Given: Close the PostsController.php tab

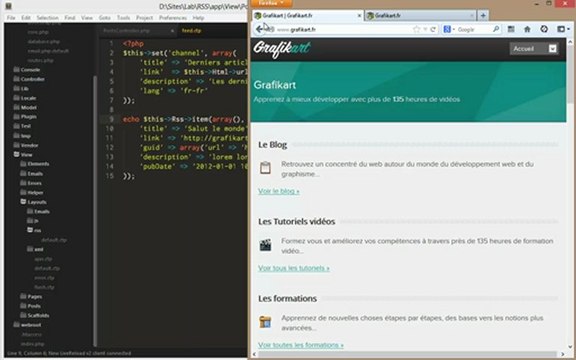Looking at the screenshot, I should [172, 31].
